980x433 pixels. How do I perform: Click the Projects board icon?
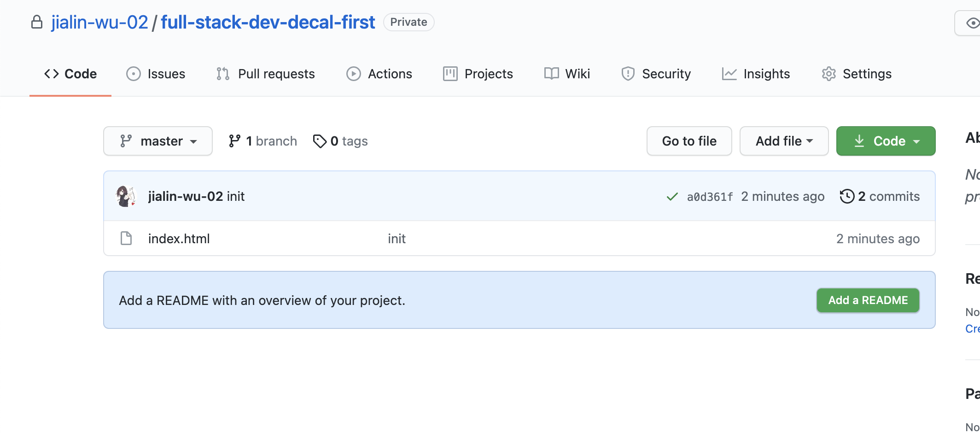(450, 74)
